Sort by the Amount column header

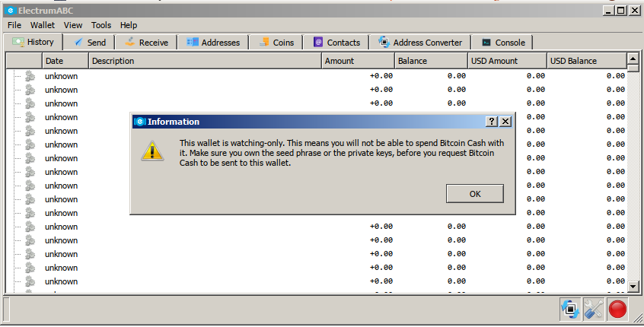(x=358, y=61)
